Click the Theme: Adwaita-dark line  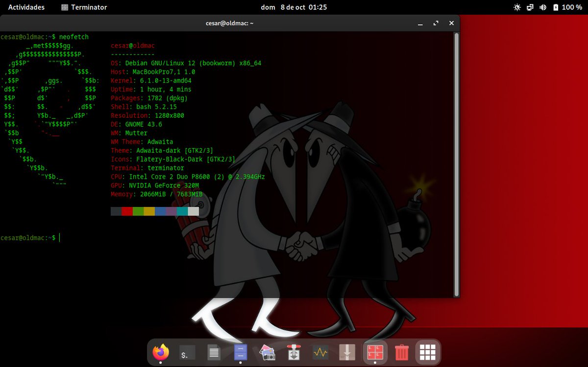(x=162, y=151)
